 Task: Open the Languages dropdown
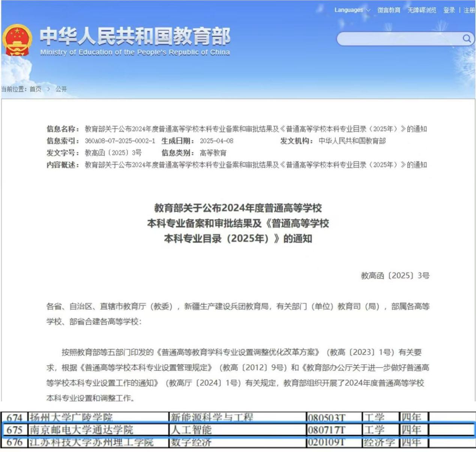coord(352,10)
